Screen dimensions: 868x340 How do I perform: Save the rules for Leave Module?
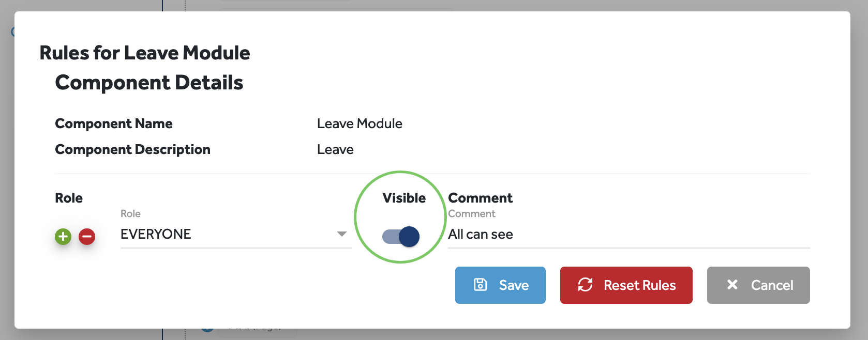click(x=500, y=285)
